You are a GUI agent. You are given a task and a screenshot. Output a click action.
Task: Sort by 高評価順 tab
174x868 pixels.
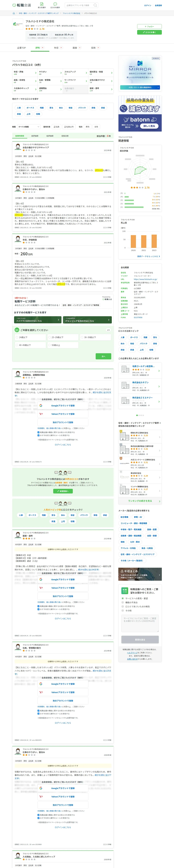[x=35, y=136]
